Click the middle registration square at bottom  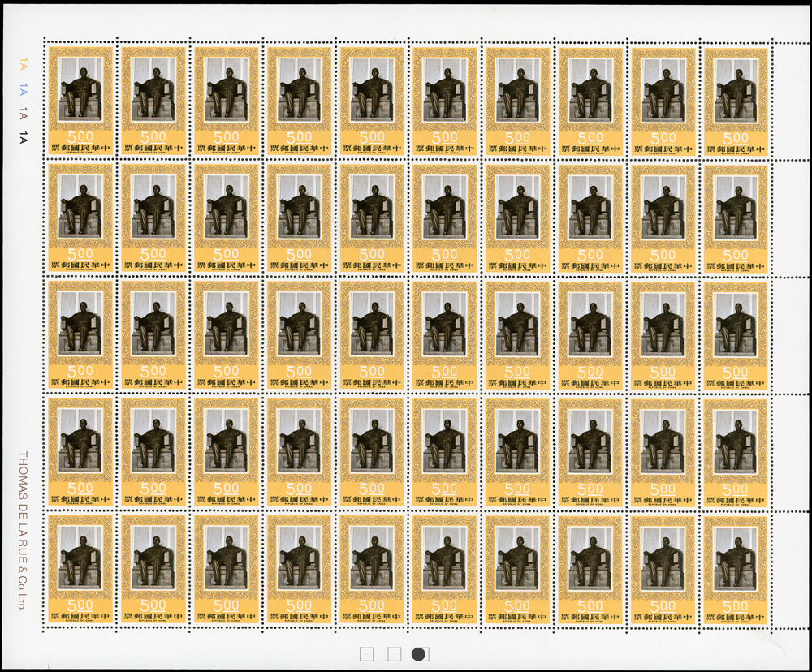pos(392,653)
